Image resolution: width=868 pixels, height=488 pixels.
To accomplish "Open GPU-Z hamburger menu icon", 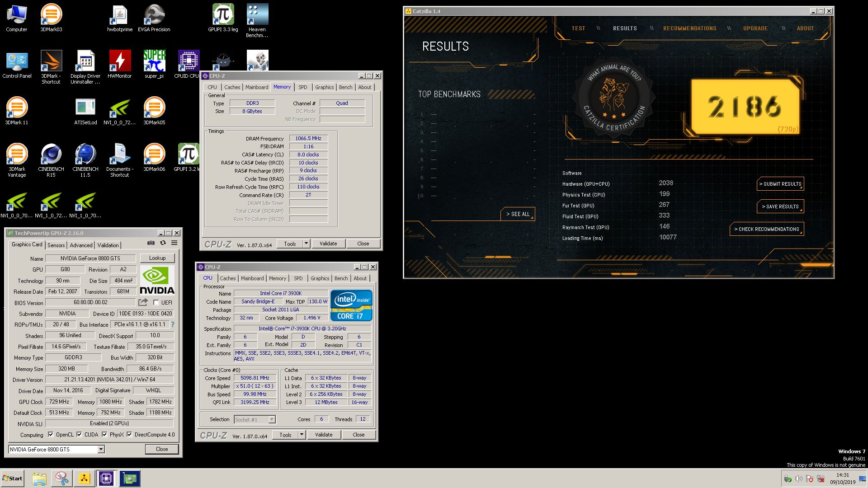I will [x=174, y=243].
